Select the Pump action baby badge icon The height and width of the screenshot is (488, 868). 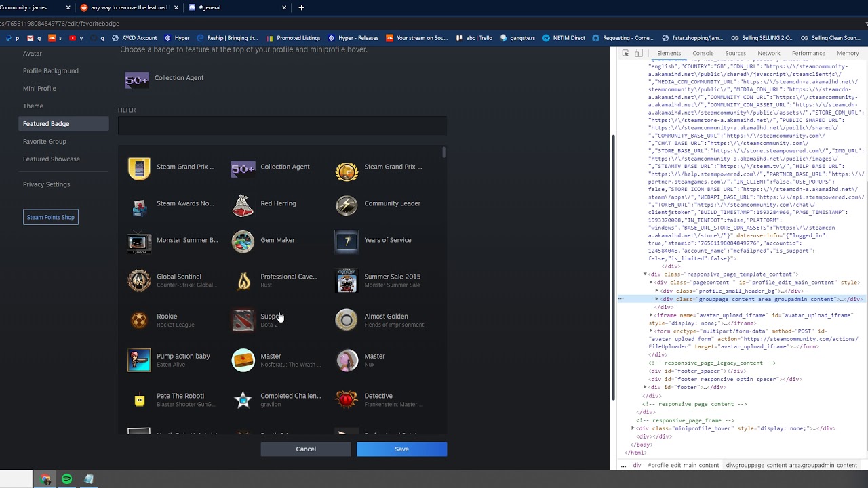[139, 360]
